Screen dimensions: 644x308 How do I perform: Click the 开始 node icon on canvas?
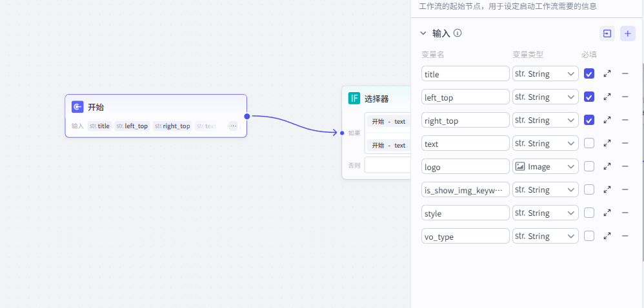point(77,107)
